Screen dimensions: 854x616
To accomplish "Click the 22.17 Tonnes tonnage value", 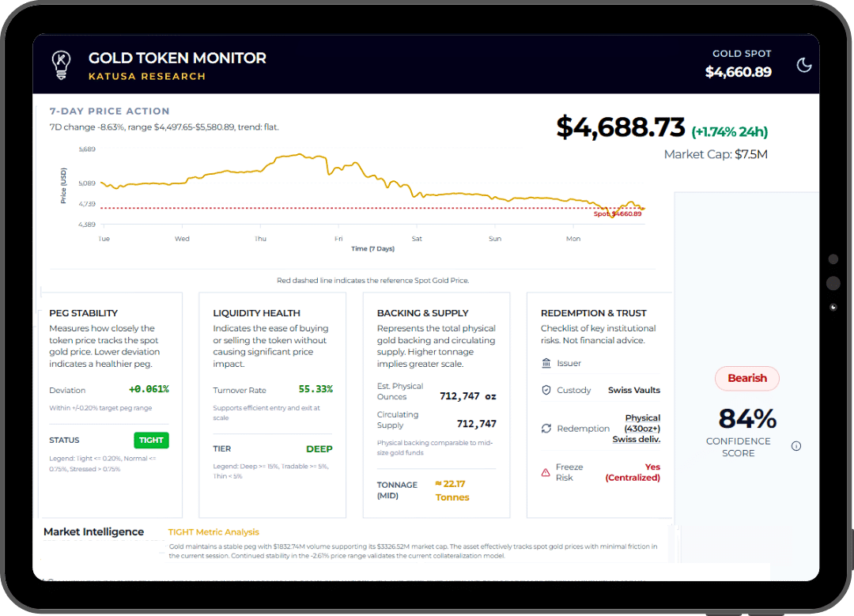I will pos(452,491).
